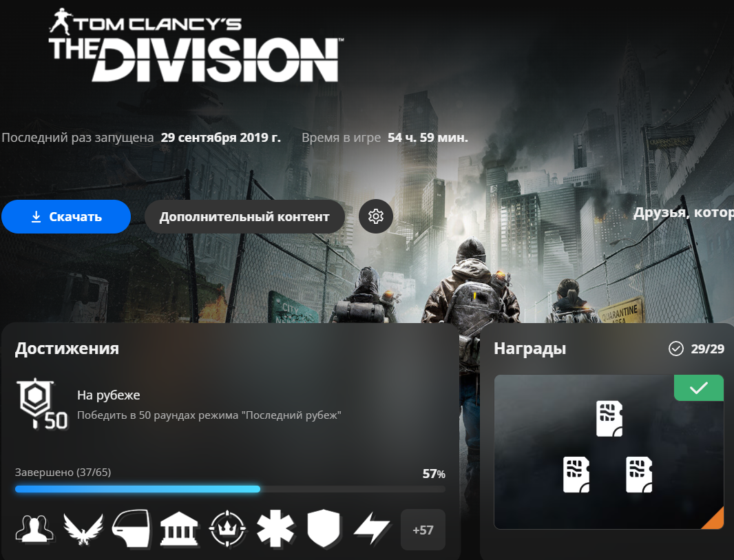Click the bottom-right chip reward icon
734x560 pixels.
tap(639, 475)
